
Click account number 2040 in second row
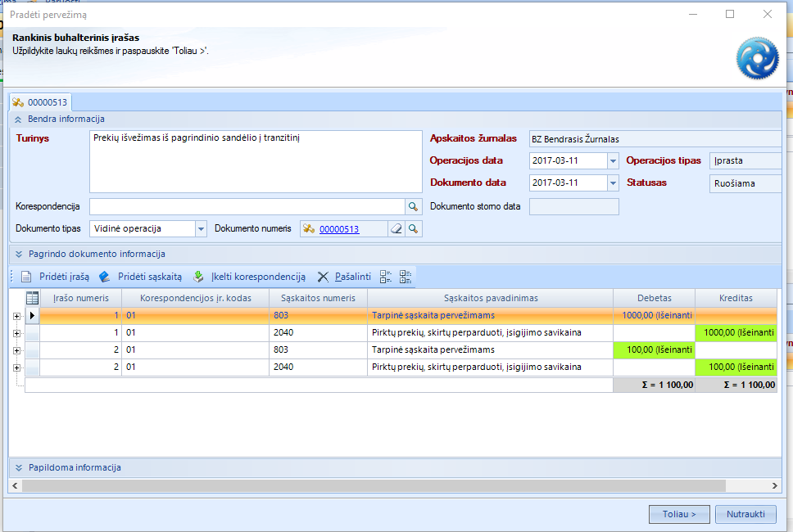point(283,332)
